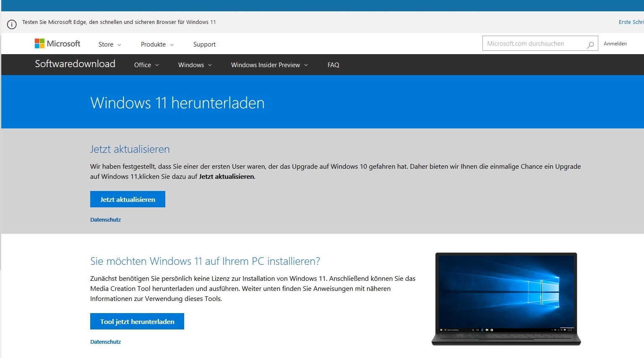644x358 pixels.
Task: Click the laptop Windows image
Action: click(506, 299)
